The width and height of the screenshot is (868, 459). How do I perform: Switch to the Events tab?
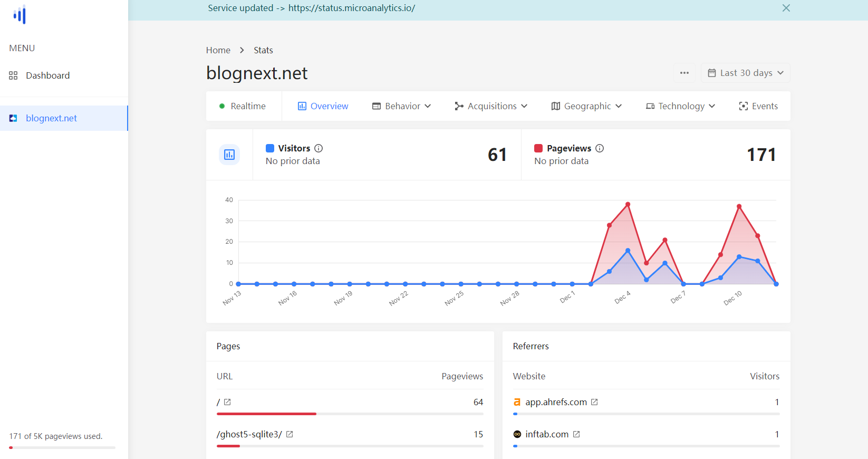pos(758,106)
